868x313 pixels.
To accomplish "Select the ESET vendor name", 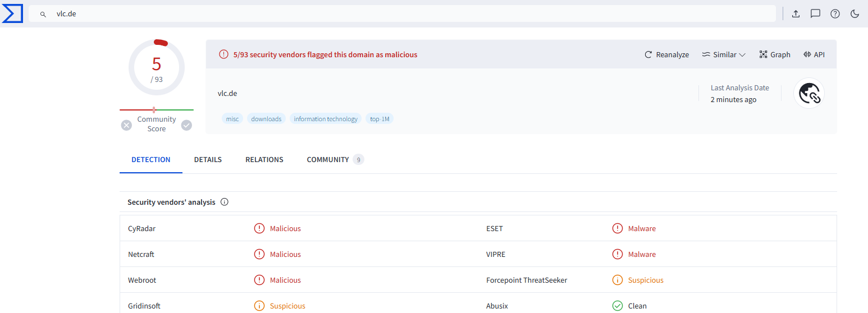I will point(495,228).
